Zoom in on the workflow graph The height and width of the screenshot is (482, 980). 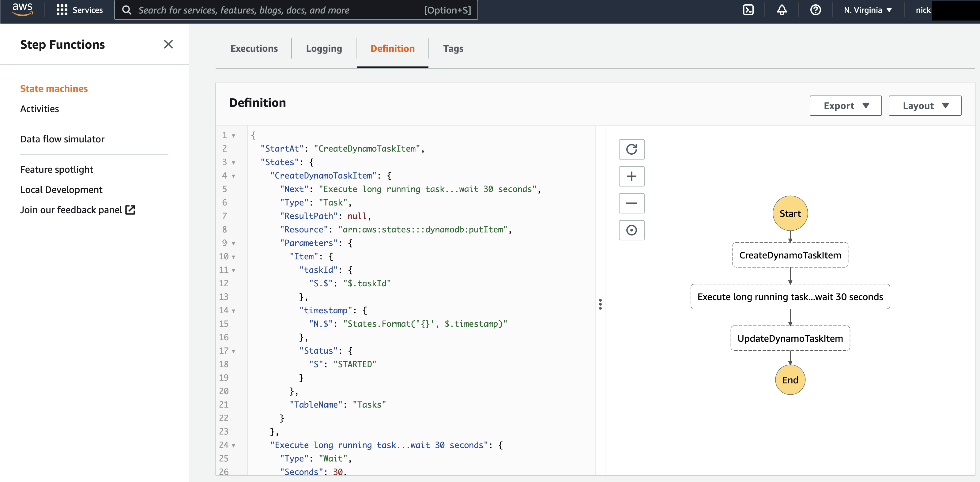click(x=631, y=176)
